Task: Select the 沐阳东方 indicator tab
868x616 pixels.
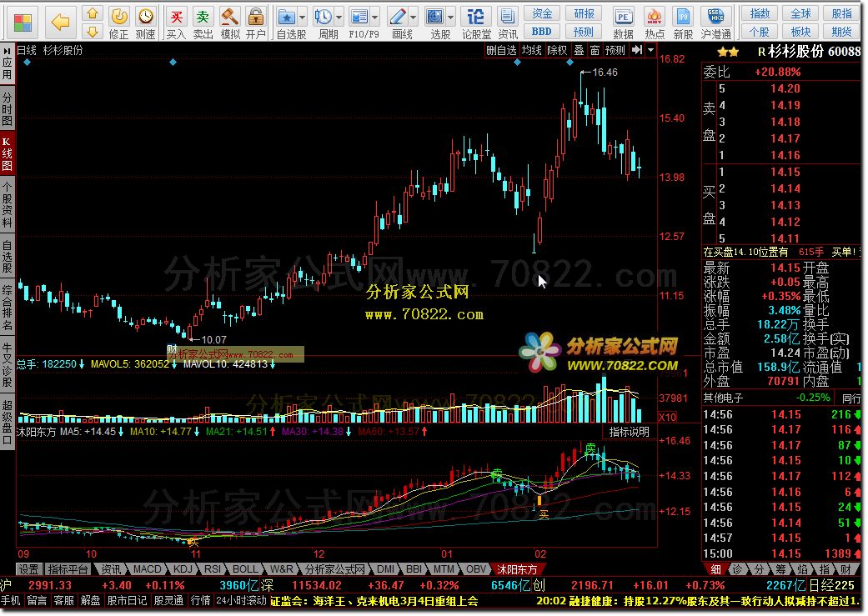Action: (x=517, y=569)
